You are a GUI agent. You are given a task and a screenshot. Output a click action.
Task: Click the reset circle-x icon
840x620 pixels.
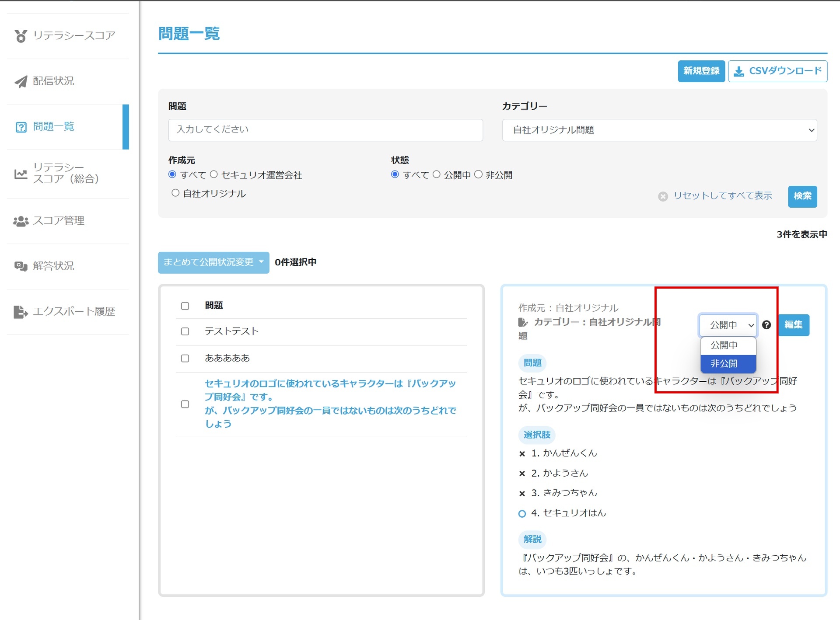pyautogui.click(x=663, y=196)
